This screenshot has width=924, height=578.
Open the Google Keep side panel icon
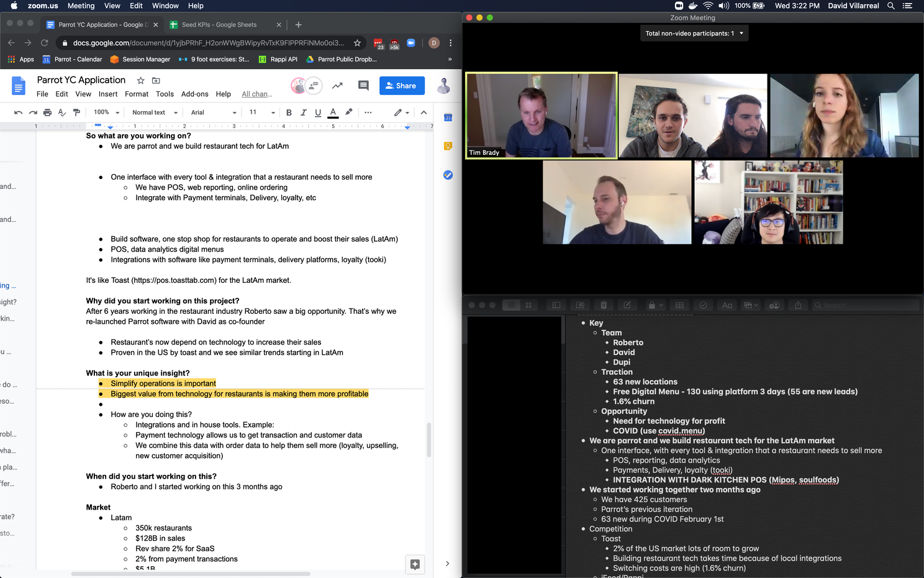pyautogui.click(x=448, y=146)
